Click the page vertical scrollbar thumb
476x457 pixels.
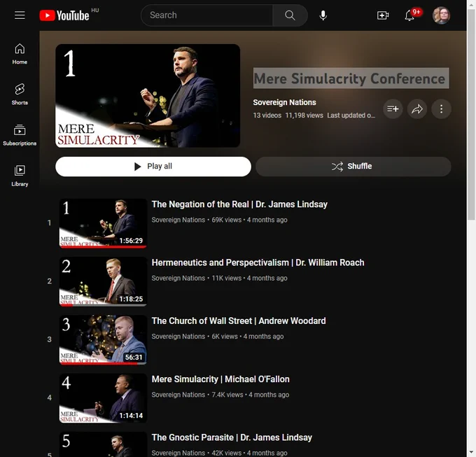point(471,114)
